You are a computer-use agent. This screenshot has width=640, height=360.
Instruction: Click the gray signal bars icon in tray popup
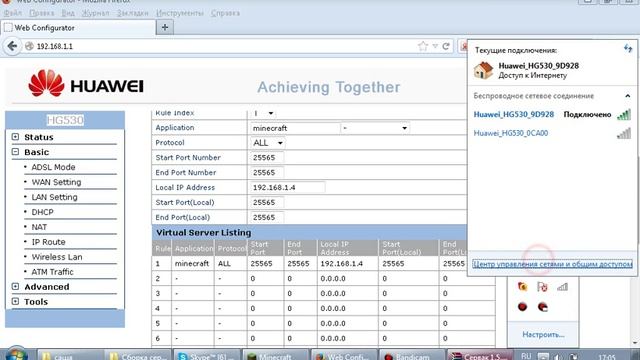point(562,287)
